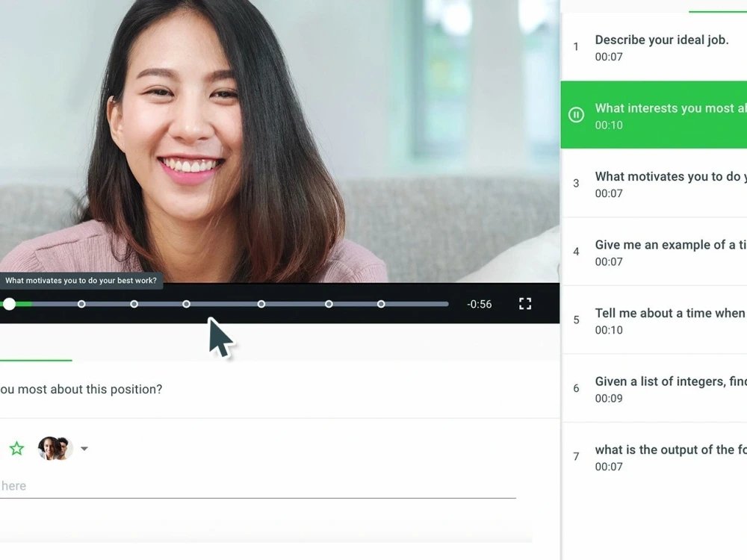Screen dimensions: 747x560
Task: Click 00:07 duration under Describe your ideal job
Action: [609, 57]
